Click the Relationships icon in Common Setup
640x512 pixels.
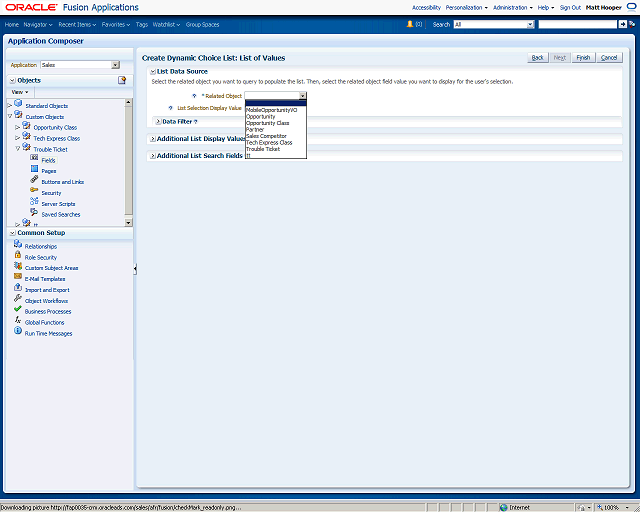pyautogui.click(x=18, y=244)
